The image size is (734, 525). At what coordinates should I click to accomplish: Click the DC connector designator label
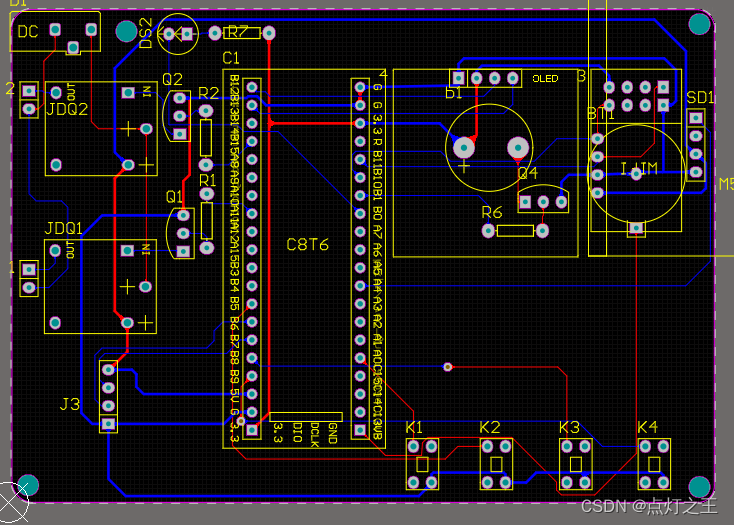click(x=28, y=31)
